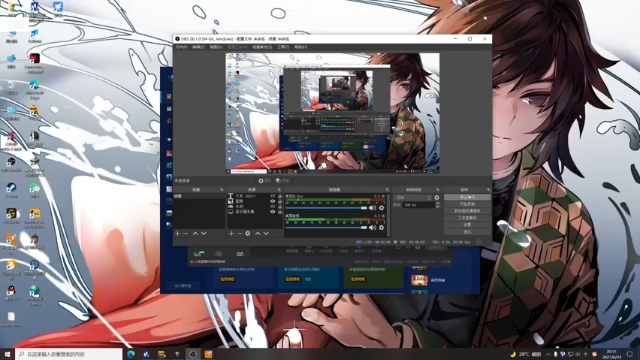Screen dimensions: 640x360
Task: Open the Windows Start menu
Action: (x=7, y=354)
